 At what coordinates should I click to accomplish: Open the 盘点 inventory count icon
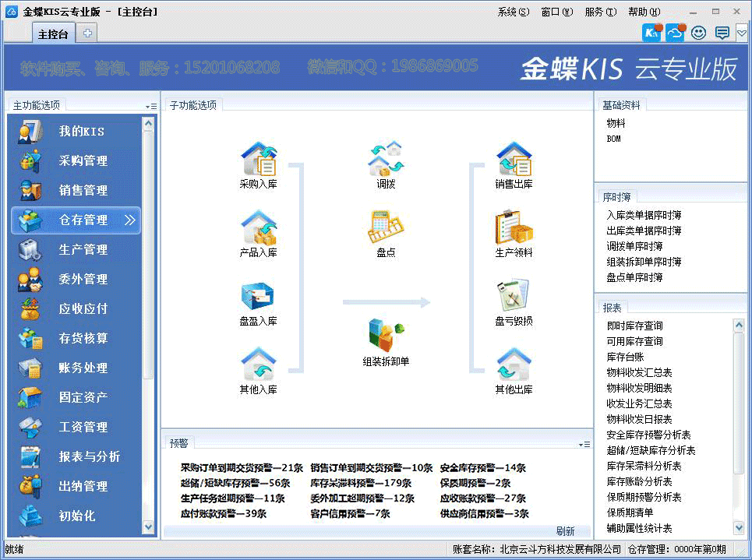click(x=386, y=227)
